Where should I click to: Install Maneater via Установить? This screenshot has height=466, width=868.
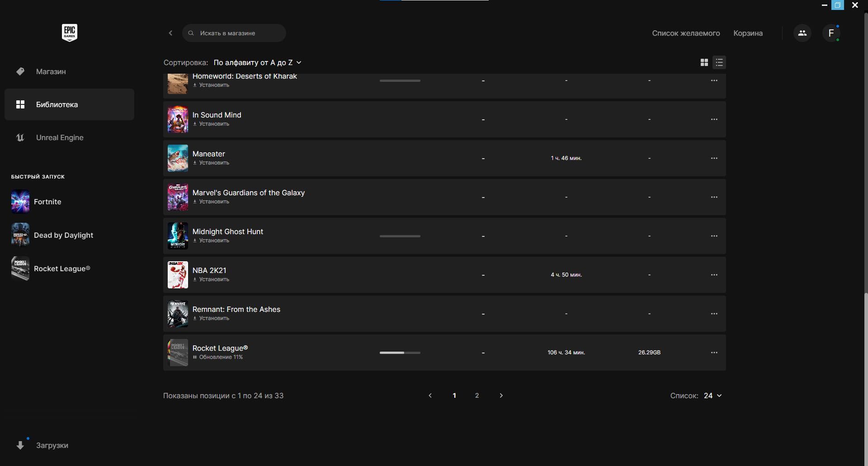click(211, 163)
